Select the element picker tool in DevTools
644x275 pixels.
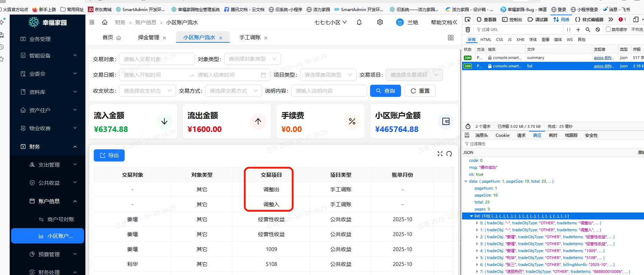[468, 19]
